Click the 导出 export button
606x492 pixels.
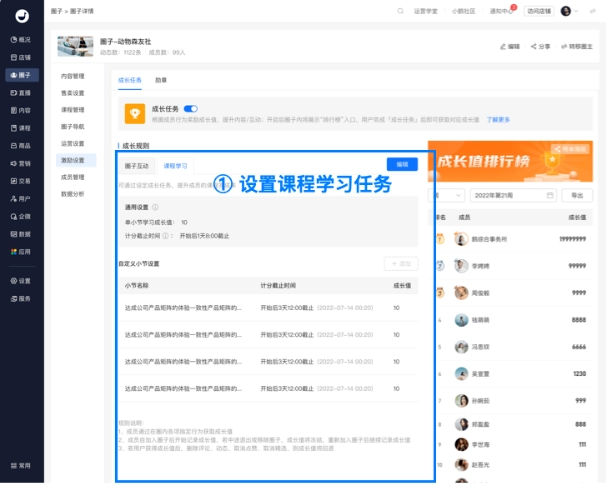[577, 195]
